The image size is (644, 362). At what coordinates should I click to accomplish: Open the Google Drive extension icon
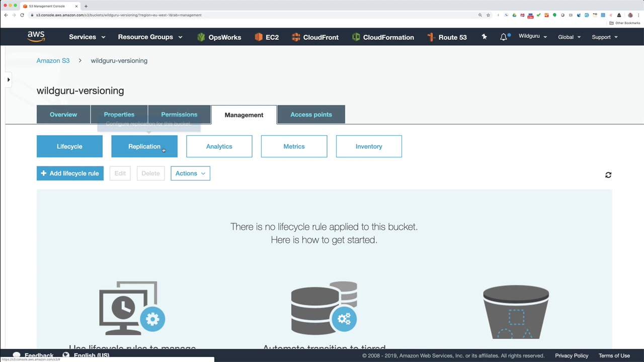[x=514, y=15]
